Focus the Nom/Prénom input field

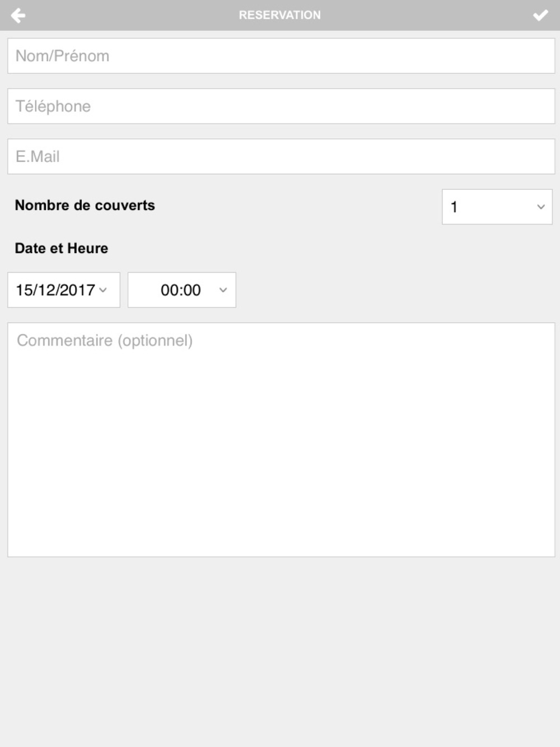click(281, 56)
